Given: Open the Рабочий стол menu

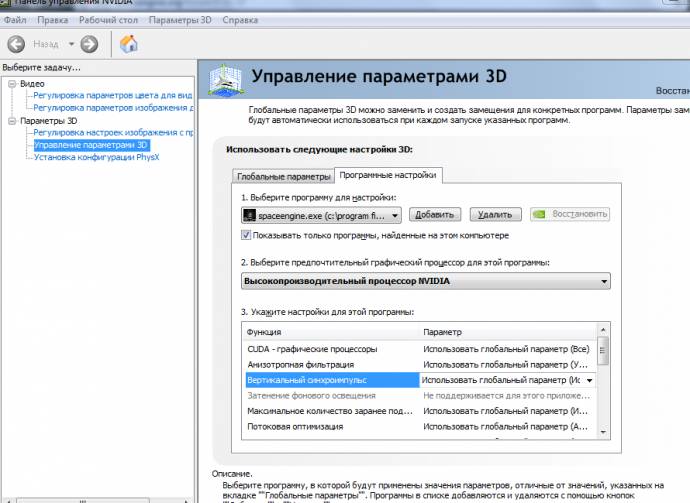Looking at the screenshot, I should click(108, 20).
